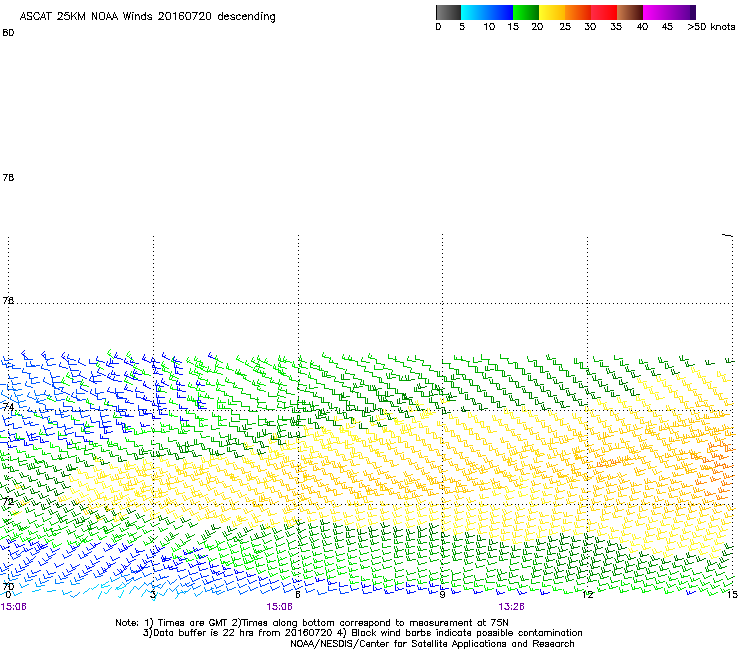740x650 pixels.
Task: Select the 78 latitude axis label
Action: click(x=8, y=177)
